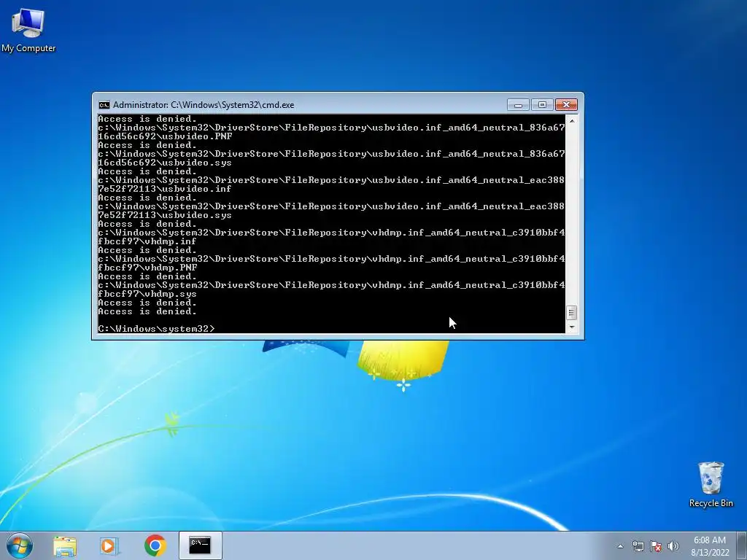747x560 pixels.
Task: Open the My Computer desktop icon
Action: click(28, 31)
